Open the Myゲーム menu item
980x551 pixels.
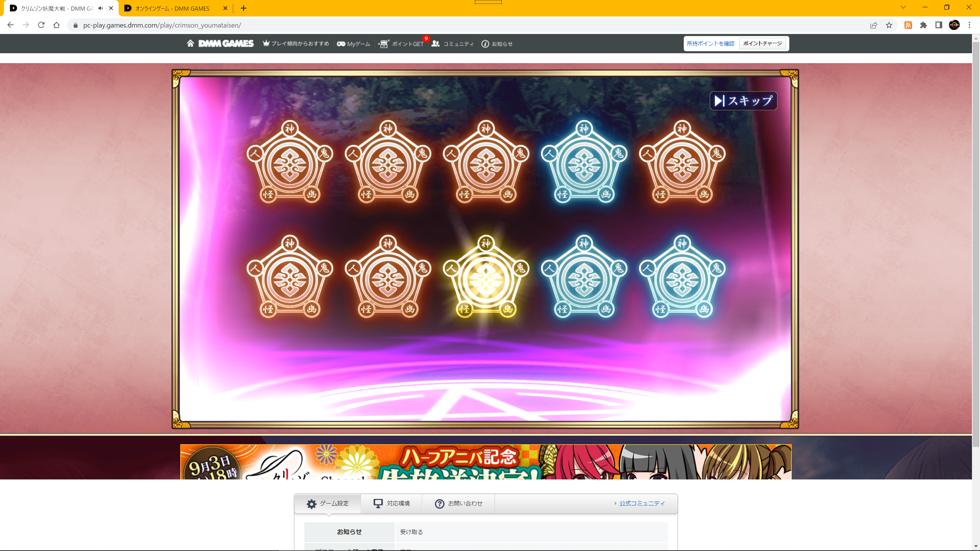pyautogui.click(x=354, y=44)
